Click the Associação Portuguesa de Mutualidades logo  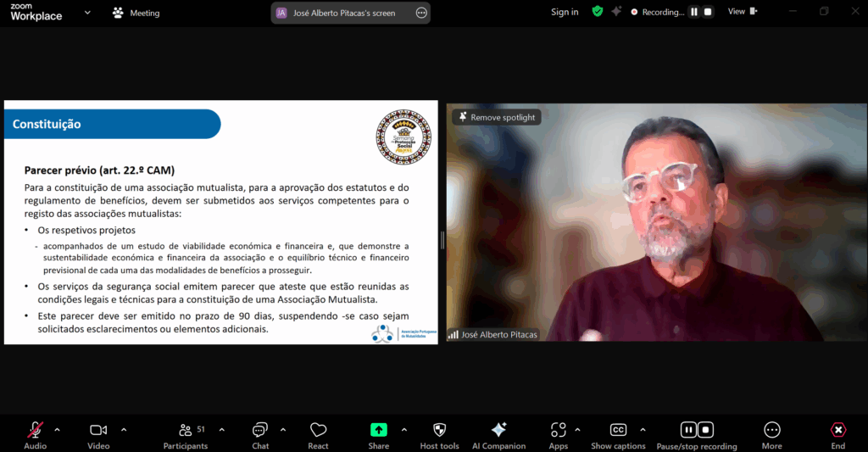pyautogui.click(x=404, y=333)
